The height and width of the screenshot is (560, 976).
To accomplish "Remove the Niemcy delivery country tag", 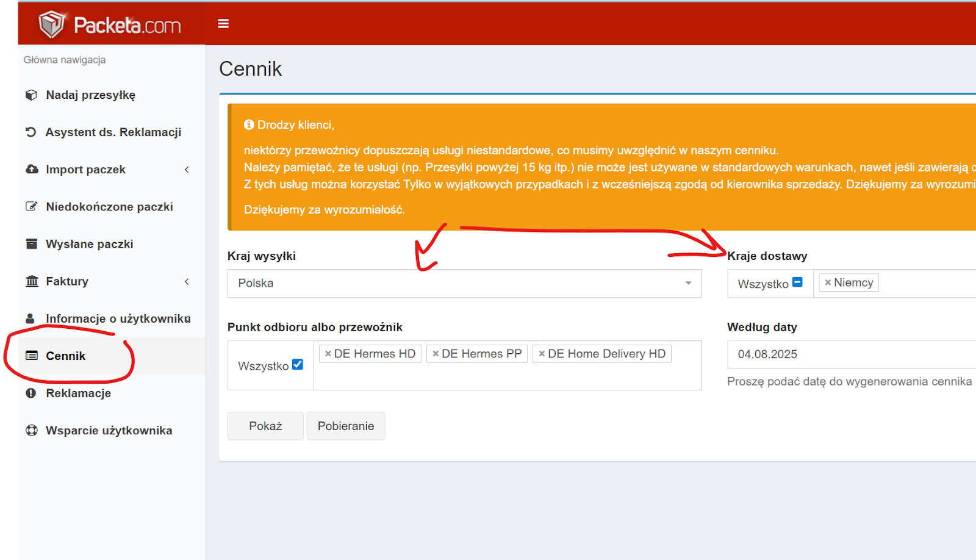I will 828,282.
